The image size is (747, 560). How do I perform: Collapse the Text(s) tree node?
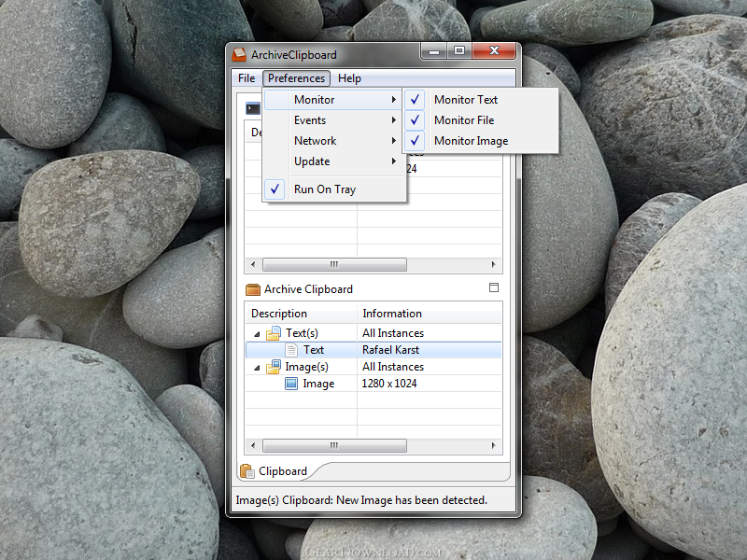pos(257,334)
